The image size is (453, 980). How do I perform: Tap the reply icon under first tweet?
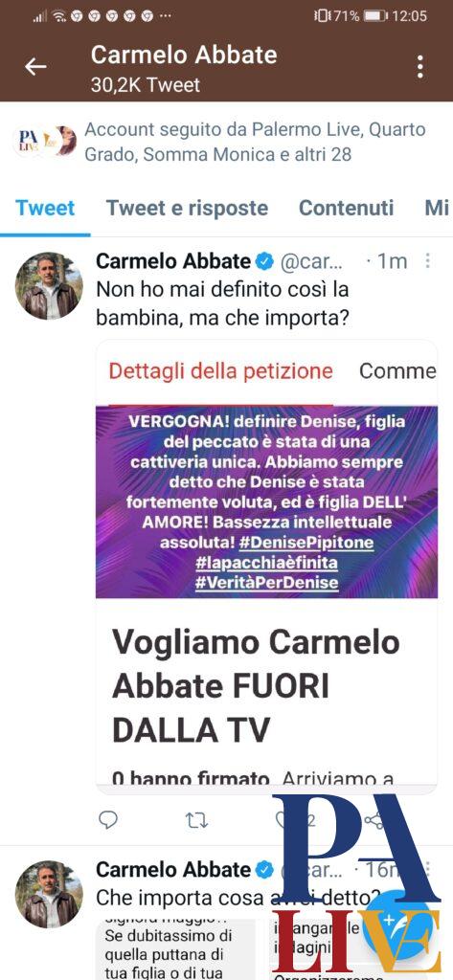[108, 819]
